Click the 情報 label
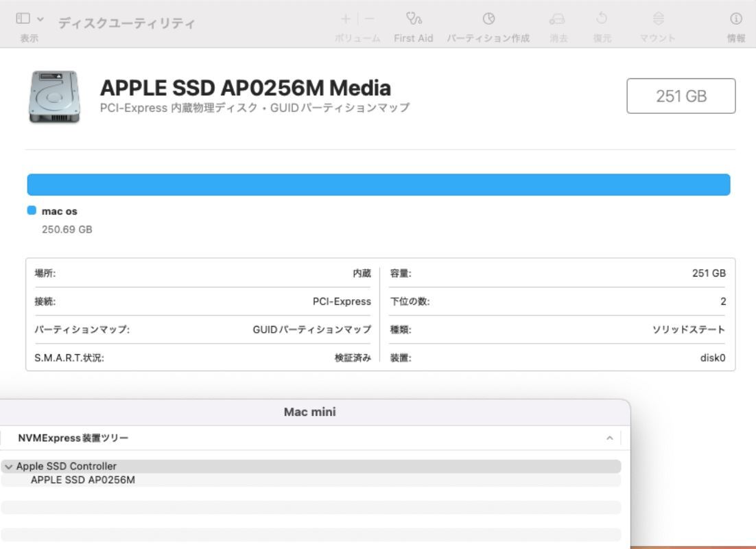756x549 pixels. (735, 38)
